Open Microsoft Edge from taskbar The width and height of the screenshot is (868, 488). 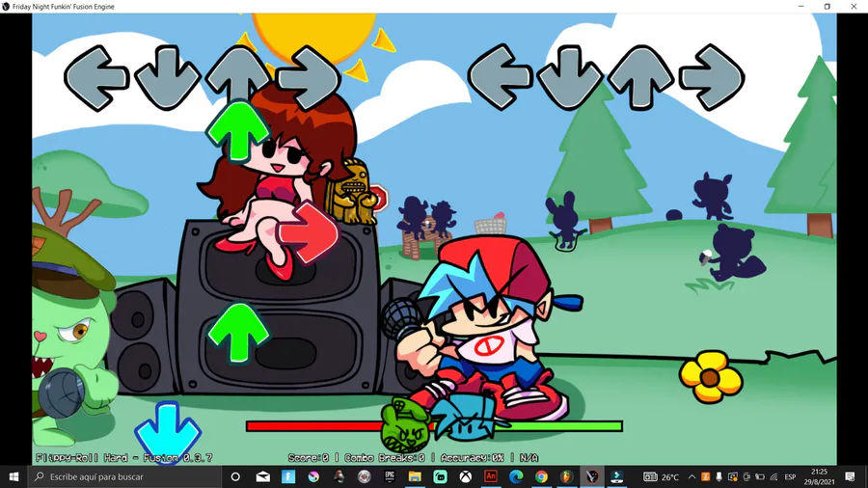point(516,476)
